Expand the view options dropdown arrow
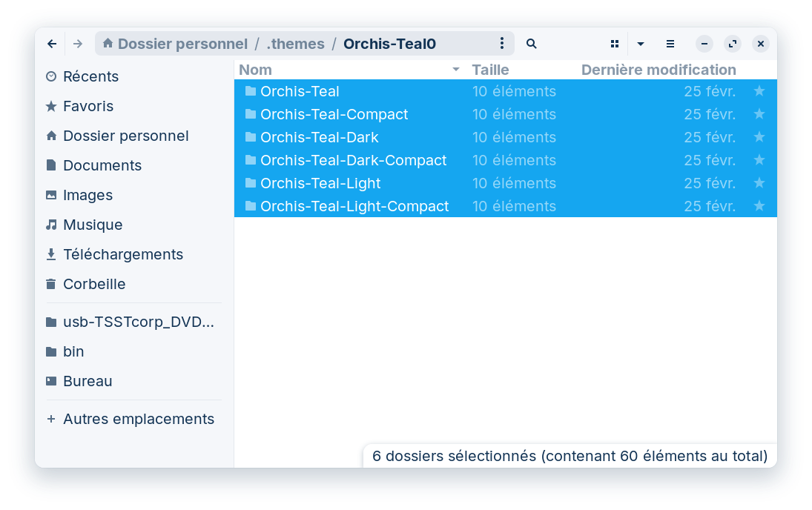The height and width of the screenshot is (510, 812). tap(641, 44)
